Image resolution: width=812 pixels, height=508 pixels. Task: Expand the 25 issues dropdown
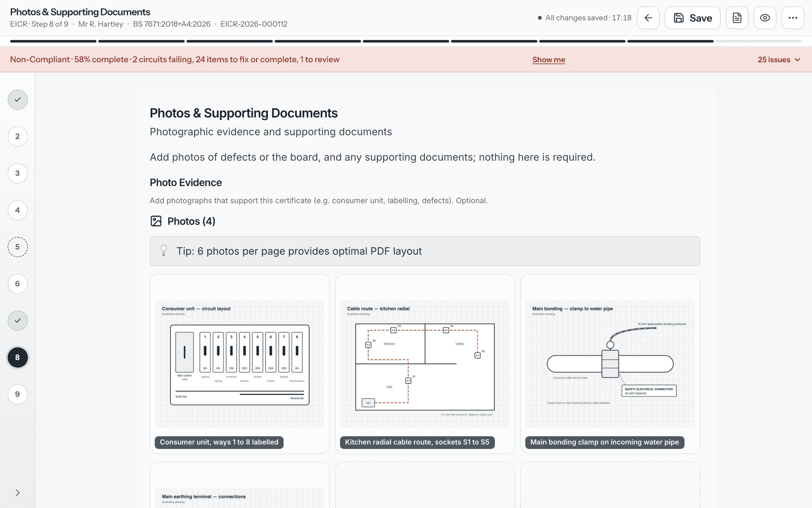(x=779, y=60)
